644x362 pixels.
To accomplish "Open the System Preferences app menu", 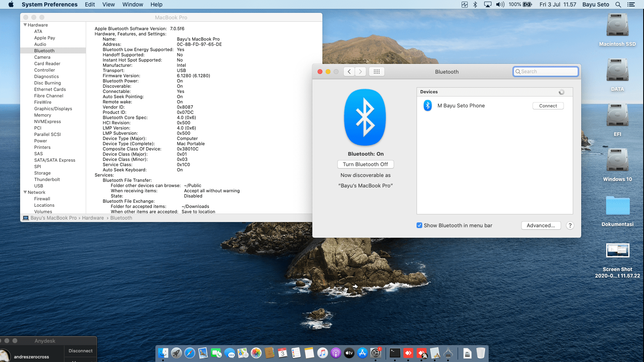I will [x=50, y=4].
